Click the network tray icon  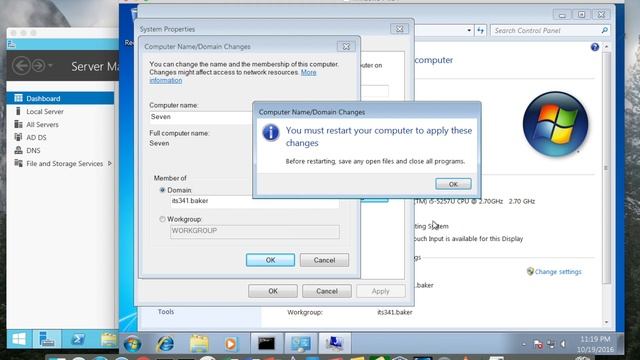click(551, 344)
